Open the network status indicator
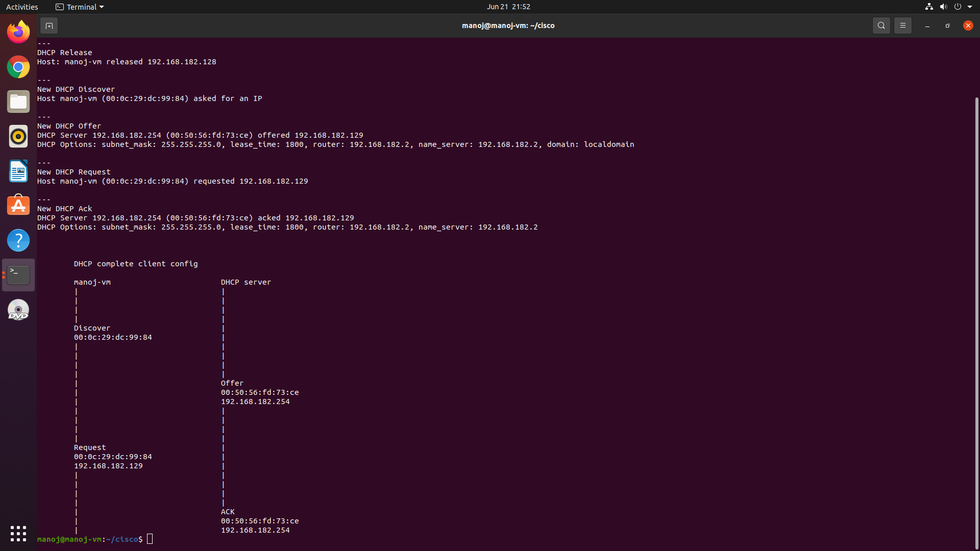This screenshot has width=980, height=551. click(x=928, y=7)
